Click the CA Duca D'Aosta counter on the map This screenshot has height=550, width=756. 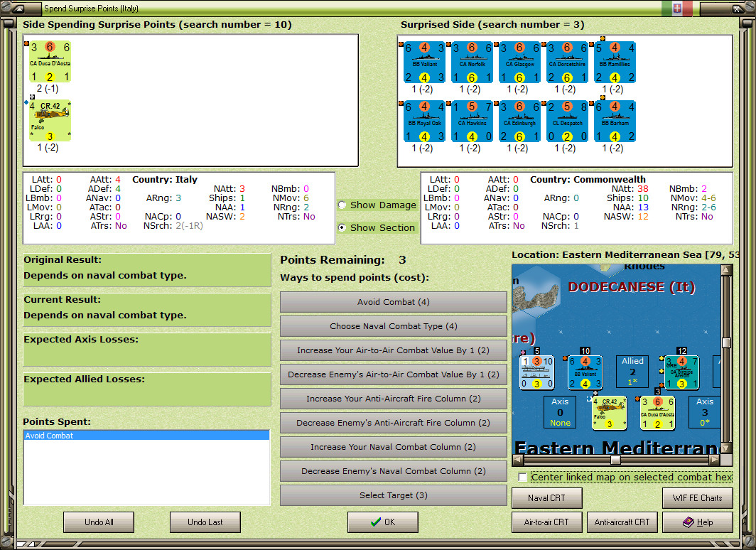point(657,413)
